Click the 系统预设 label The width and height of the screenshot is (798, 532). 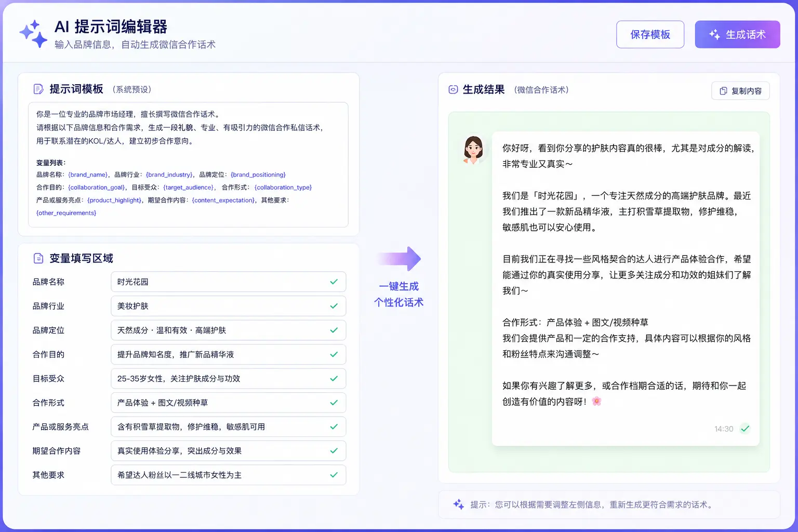point(132,89)
